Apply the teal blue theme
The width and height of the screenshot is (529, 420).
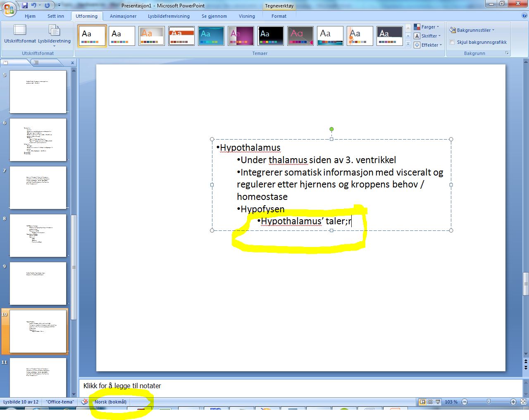click(x=211, y=36)
